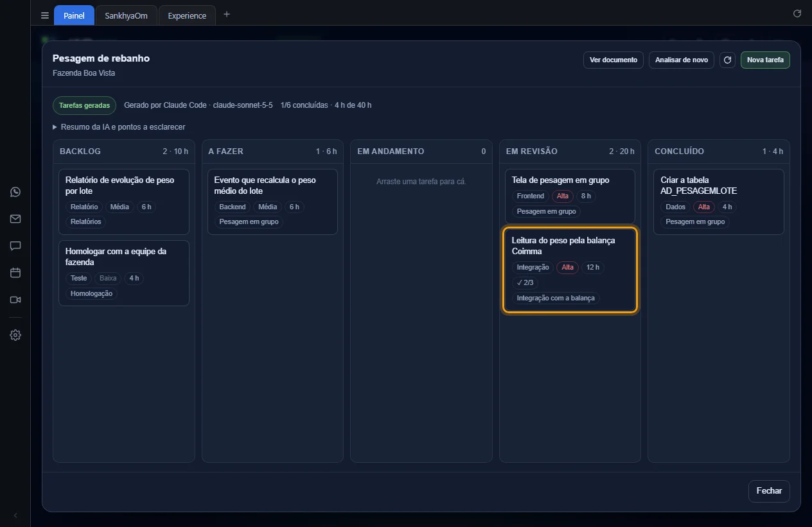The image size is (812, 527).
Task: Click the Relatórios tag on backlog card
Action: pyautogui.click(x=86, y=222)
